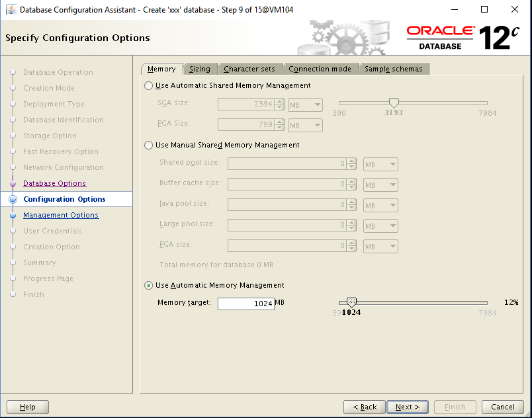Click the Memory target input field
The height and width of the screenshot is (418, 532).
pyautogui.click(x=245, y=304)
